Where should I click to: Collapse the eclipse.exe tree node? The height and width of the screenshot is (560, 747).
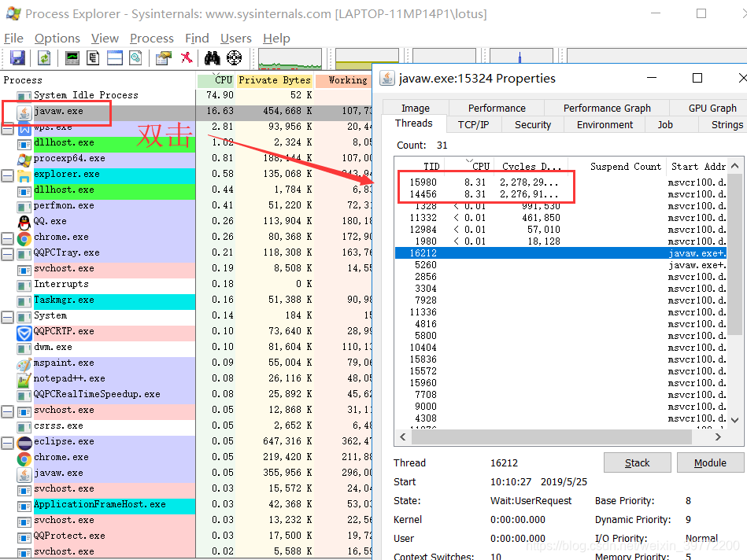point(7,443)
